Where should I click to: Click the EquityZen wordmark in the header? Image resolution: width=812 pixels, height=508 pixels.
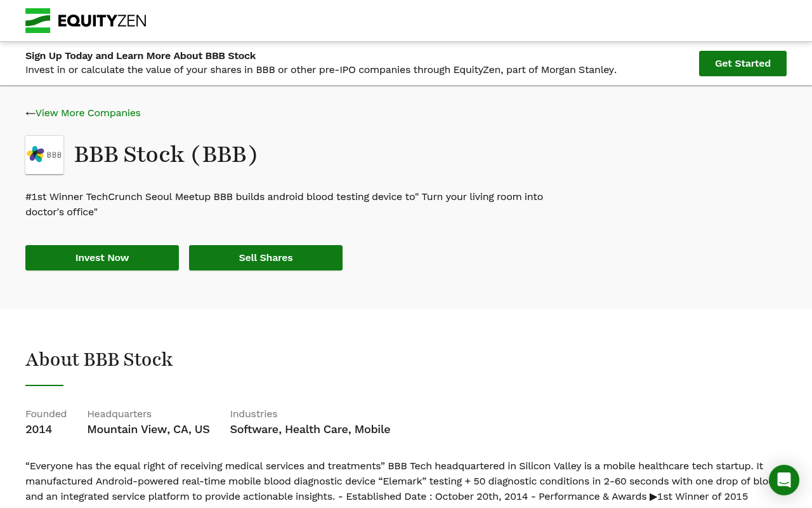(x=102, y=21)
